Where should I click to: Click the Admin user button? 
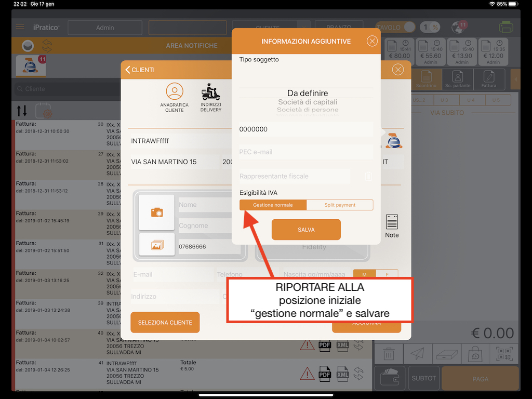coord(105,28)
